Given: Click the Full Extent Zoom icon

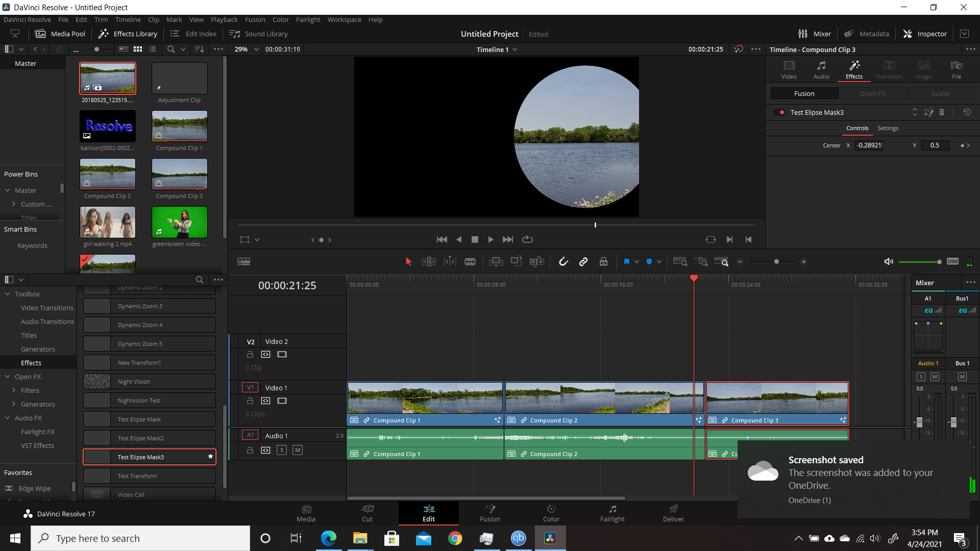Looking at the screenshot, I should coord(680,262).
